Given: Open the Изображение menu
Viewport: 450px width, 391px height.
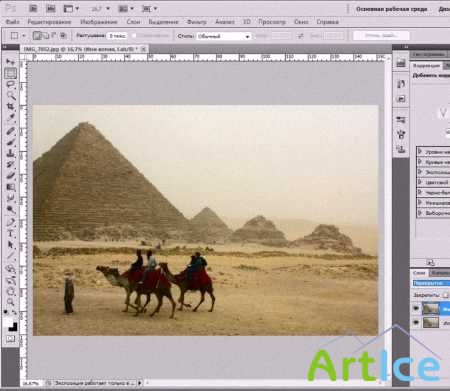Looking at the screenshot, I should pos(99,22).
